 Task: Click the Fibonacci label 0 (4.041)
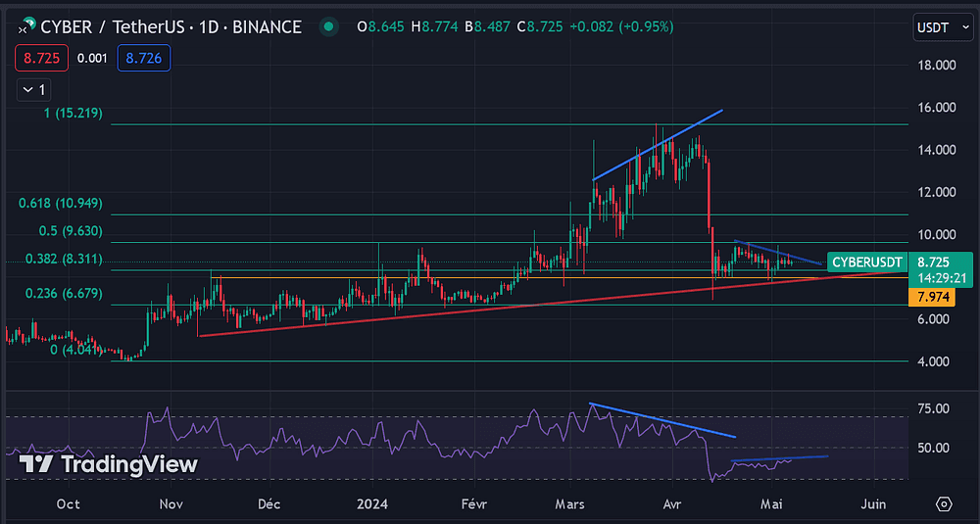click(76, 351)
